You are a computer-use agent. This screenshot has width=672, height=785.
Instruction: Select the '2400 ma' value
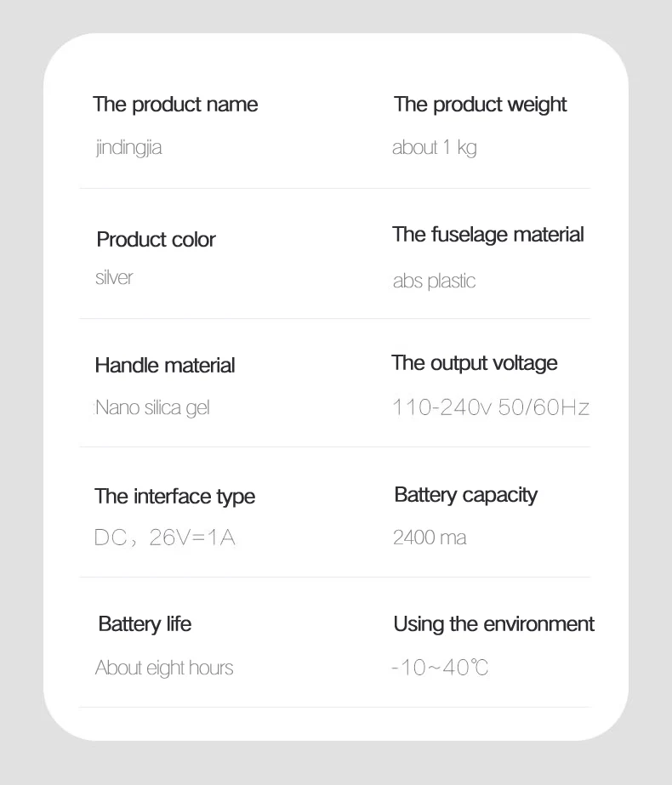[430, 538]
